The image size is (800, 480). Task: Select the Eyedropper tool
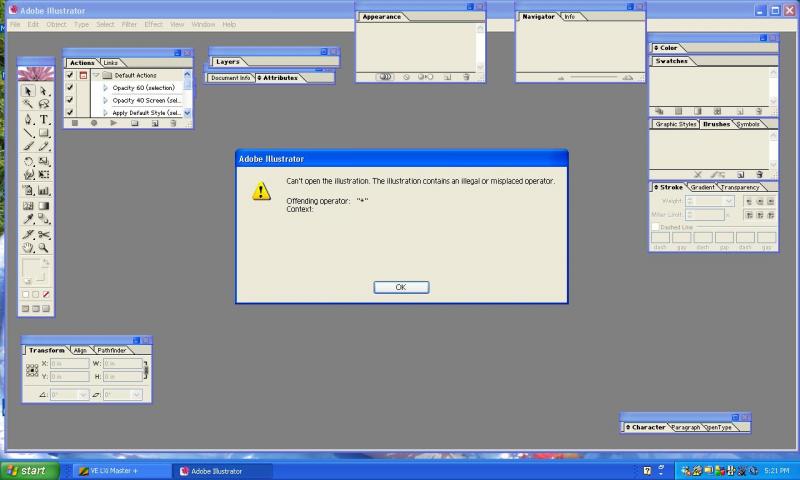point(28,219)
